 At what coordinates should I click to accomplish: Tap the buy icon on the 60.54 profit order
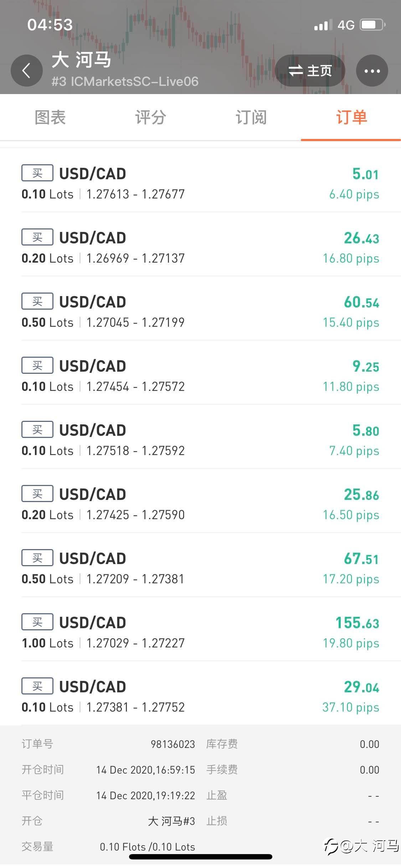tap(37, 301)
